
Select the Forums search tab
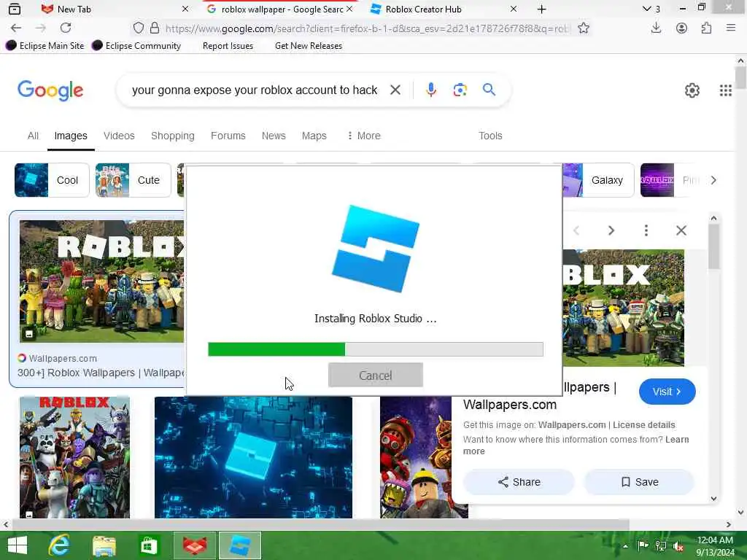(228, 136)
